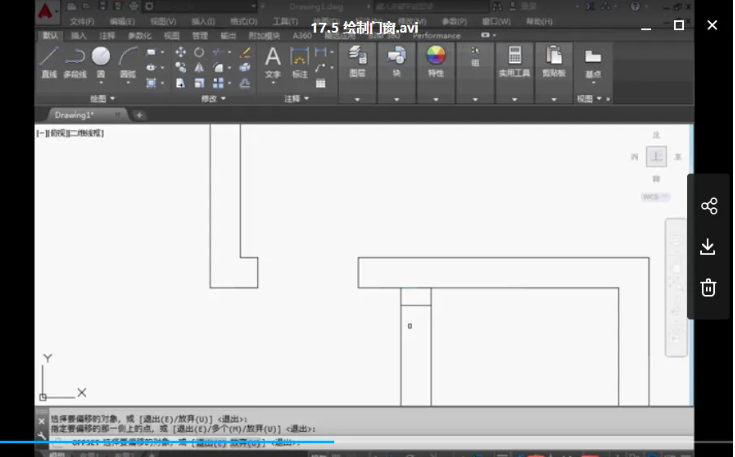Select the Line (直线) tool
735x457 pixels.
pos(49,61)
